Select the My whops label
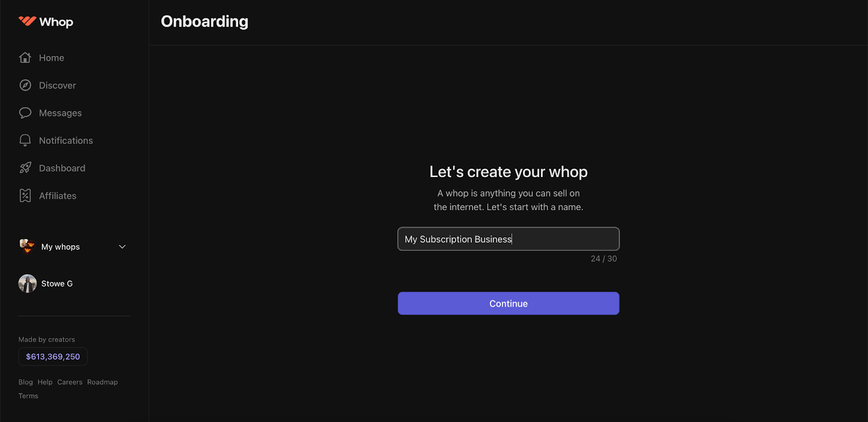868x422 pixels. click(60, 247)
